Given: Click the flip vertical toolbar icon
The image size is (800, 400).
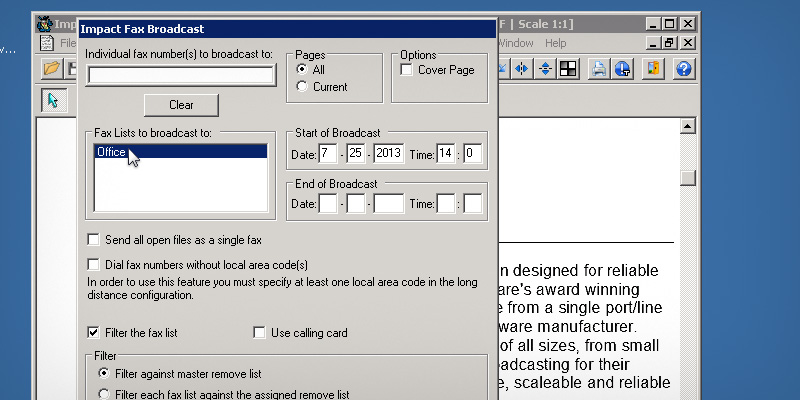Looking at the screenshot, I should 545,69.
